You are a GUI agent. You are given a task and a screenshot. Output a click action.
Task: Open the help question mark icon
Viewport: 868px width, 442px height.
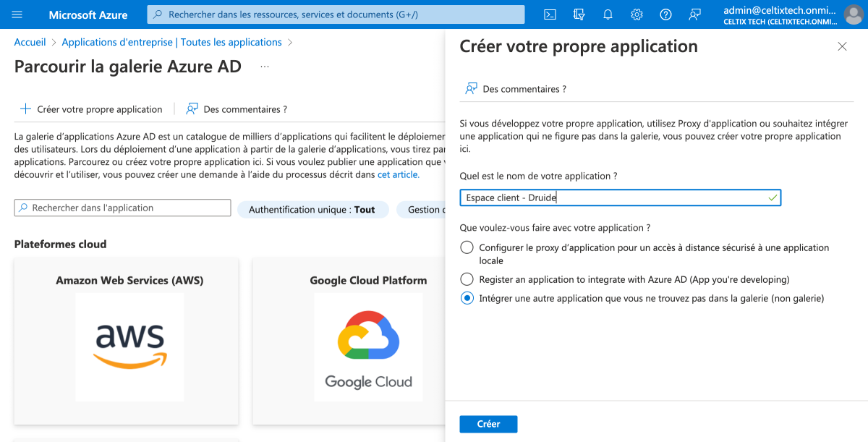pos(665,14)
